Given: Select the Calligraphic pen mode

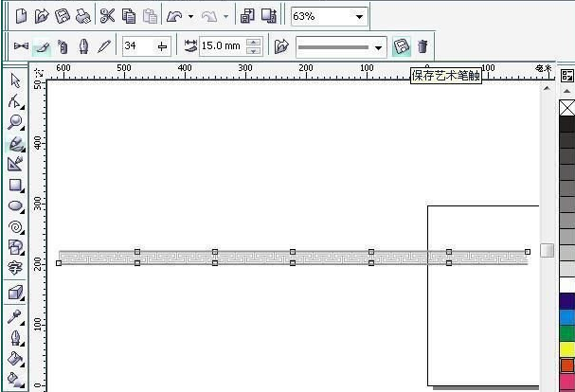Looking at the screenshot, I should tap(83, 46).
